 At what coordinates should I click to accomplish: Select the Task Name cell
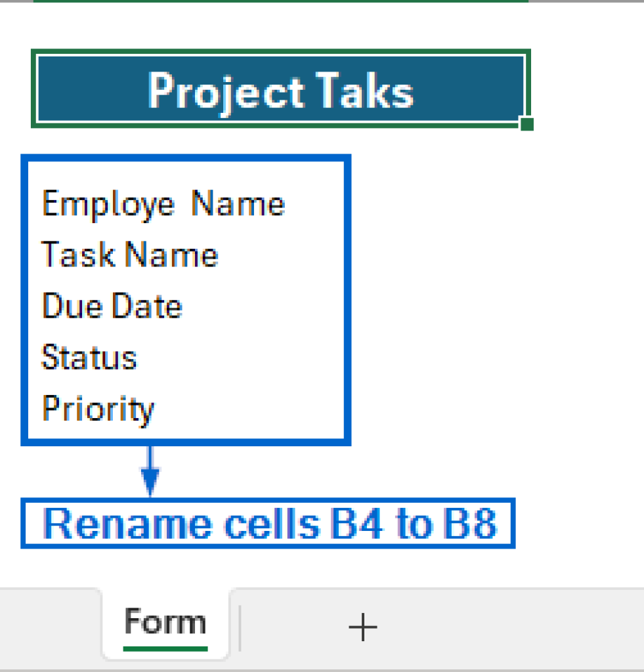pyautogui.click(x=129, y=255)
